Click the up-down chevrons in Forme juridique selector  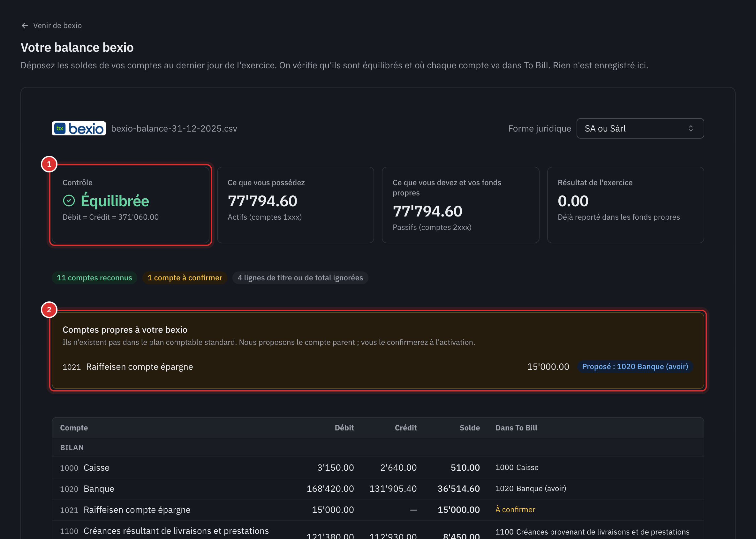pyautogui.click(x=691, y=128)
